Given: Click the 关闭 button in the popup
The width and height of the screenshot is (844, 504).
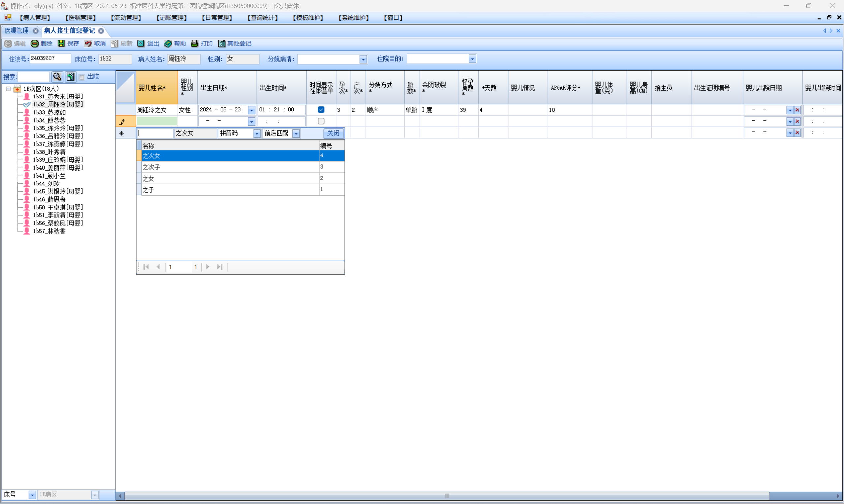Looking at the screenshot, I should 333,133.
